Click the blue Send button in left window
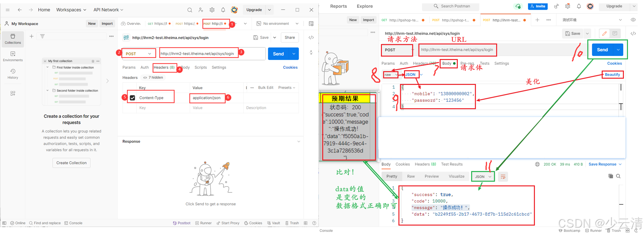This screenshot has width=644, height=234. (278, 54)
